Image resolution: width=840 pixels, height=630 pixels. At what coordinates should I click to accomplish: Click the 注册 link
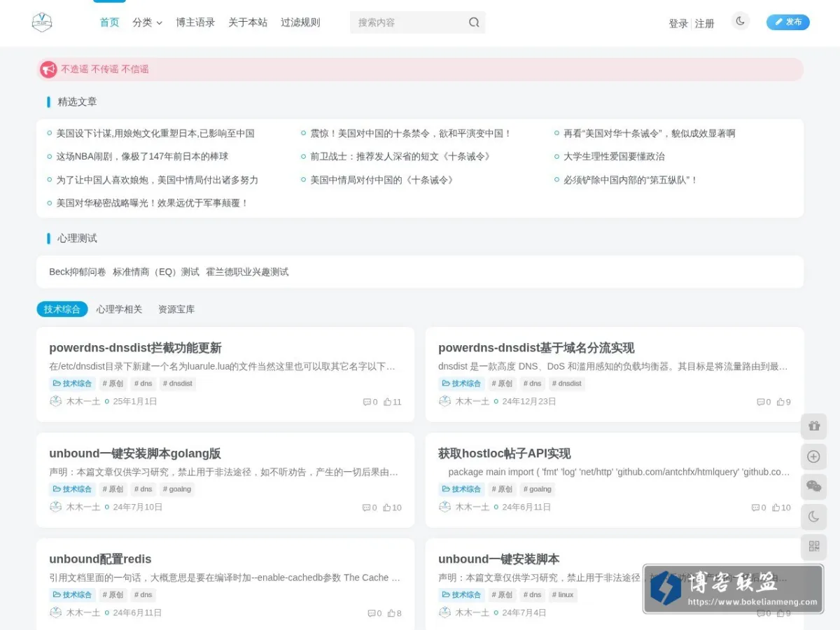(705, 24)
